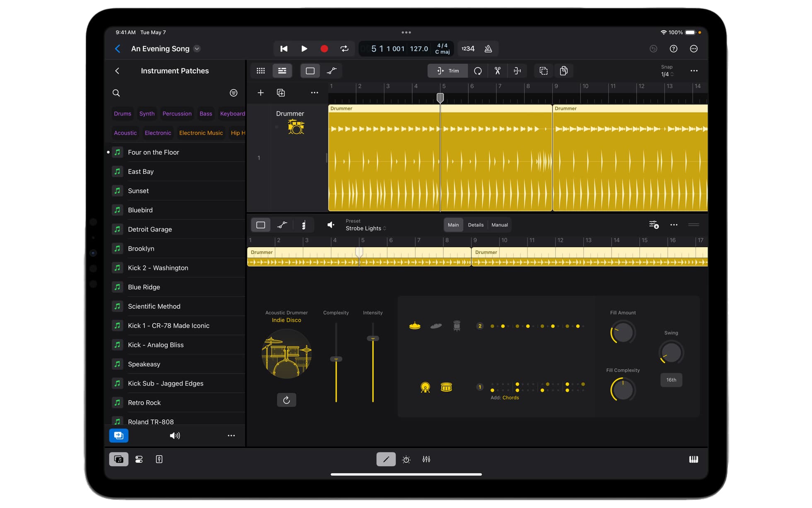812x508 pixels.
Task: Select the toms instrument icon
Action: (x=457, y=326)
